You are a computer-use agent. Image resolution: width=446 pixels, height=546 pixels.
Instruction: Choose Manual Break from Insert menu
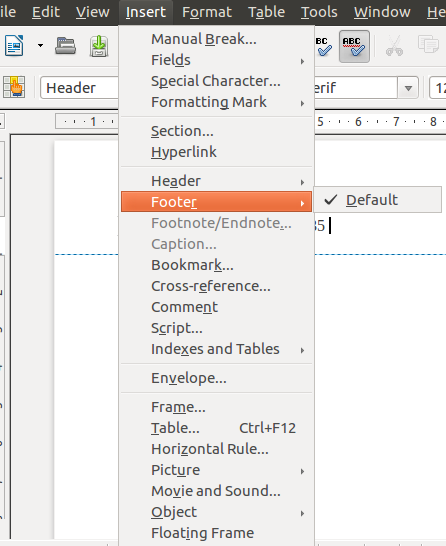pos(216,39)
